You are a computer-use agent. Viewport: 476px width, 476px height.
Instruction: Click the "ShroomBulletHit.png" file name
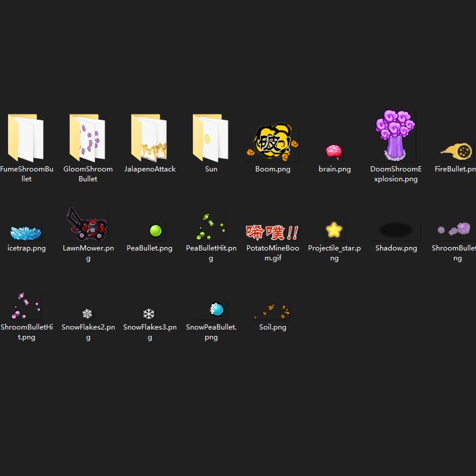coord(26,332)
